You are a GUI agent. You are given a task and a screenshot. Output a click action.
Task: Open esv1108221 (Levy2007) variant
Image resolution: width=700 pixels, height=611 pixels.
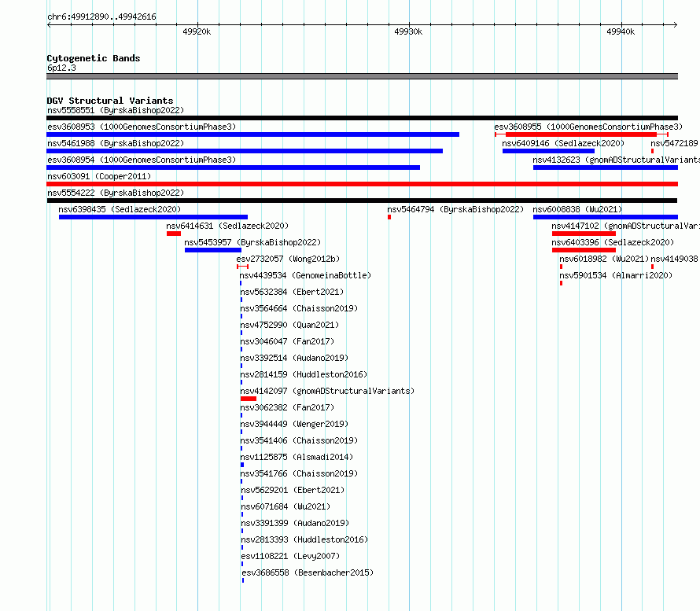(291, 556)
